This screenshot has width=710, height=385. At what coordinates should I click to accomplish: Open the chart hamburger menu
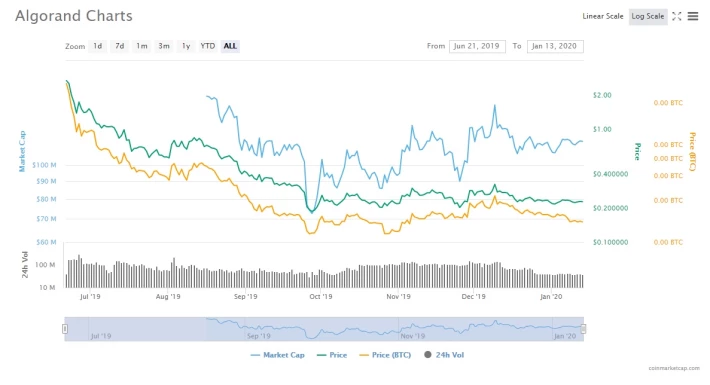click(x=693, y=16)
